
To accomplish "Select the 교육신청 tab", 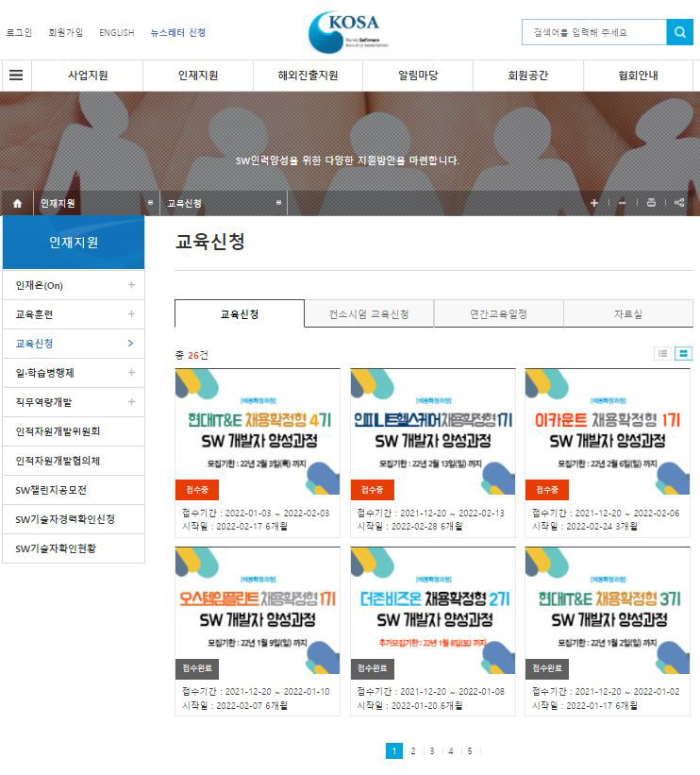I will point(240,313).
